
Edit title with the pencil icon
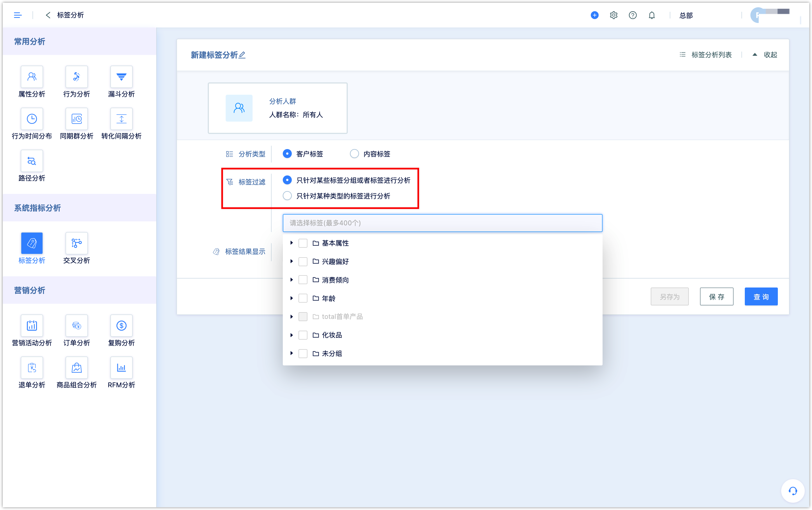click(242, 55)
